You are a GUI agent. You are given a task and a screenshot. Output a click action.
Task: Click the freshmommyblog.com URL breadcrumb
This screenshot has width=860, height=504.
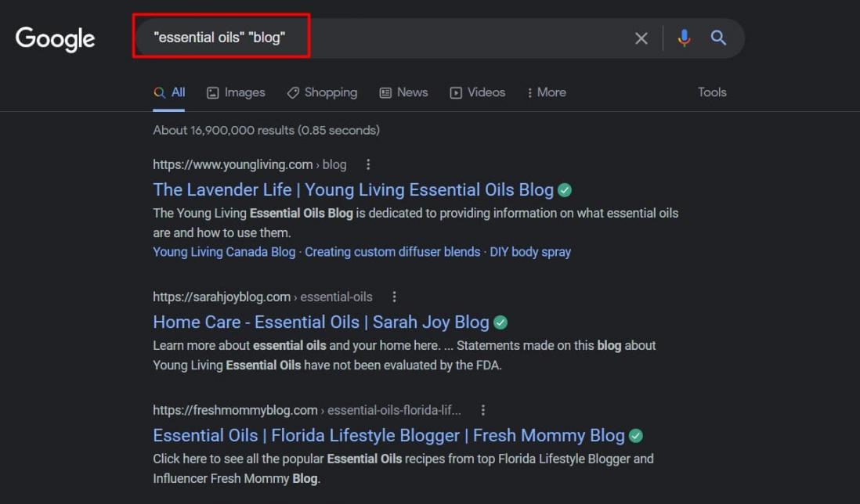(x=307, y=410)
